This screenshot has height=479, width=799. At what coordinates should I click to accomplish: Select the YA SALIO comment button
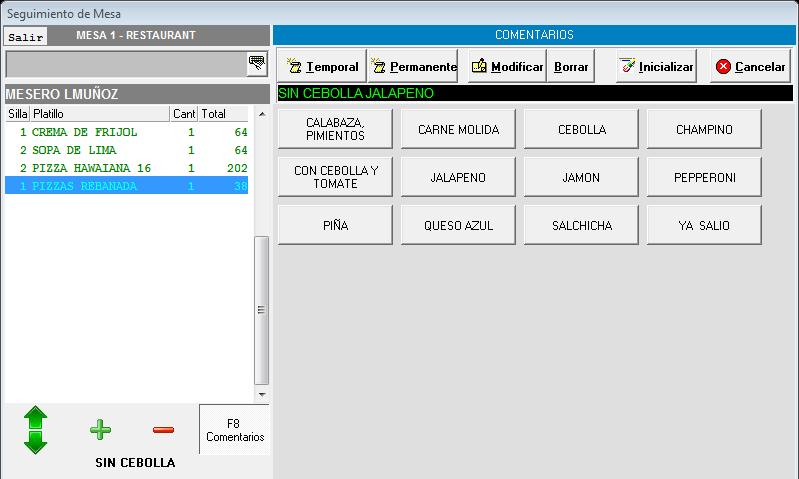click(704, 225)
